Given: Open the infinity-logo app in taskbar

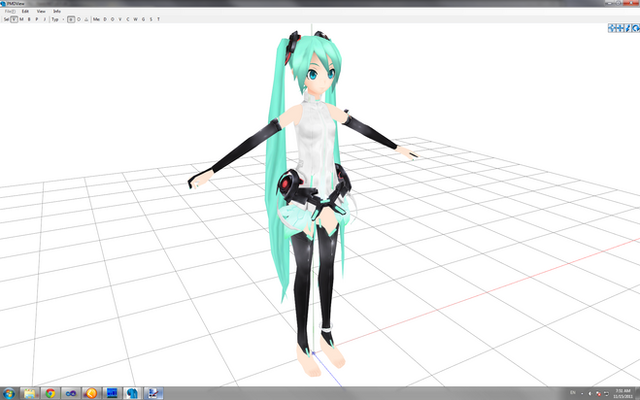Looking at the screenshot, I should point(71,393).
